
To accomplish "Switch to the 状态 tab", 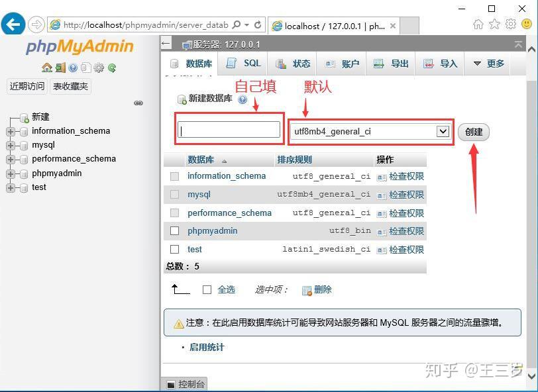I will [x=293, y=64].
